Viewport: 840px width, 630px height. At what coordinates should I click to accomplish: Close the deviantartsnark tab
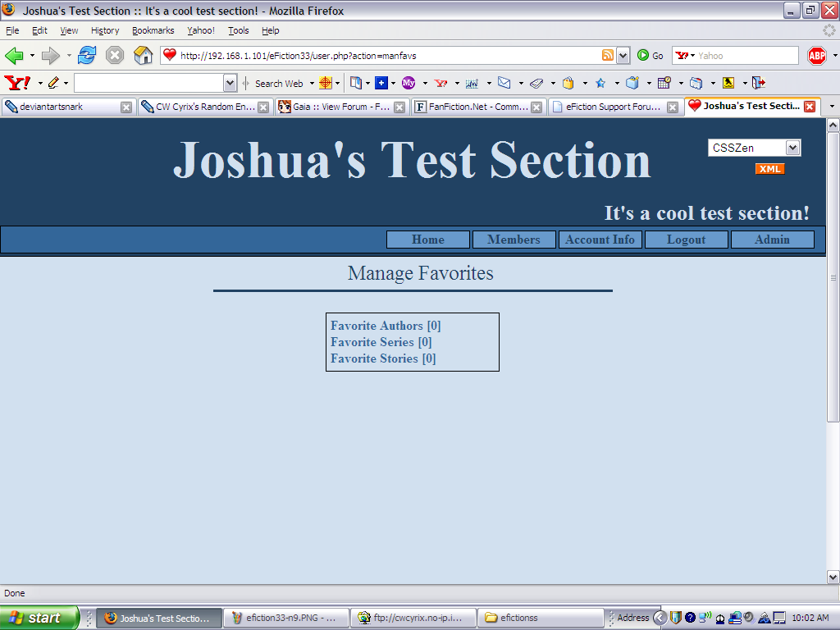pos(126,107)
